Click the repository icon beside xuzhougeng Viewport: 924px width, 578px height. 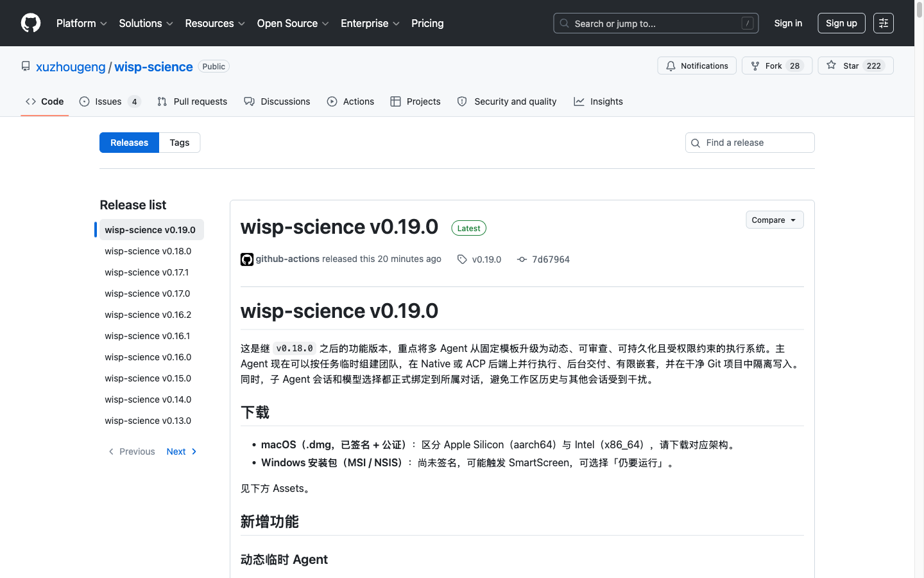(26, 66)
